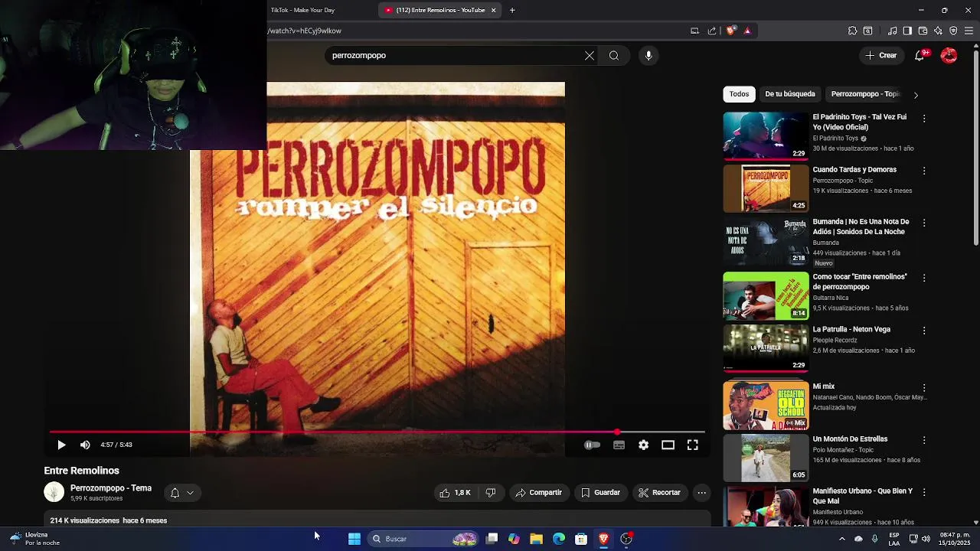Viewport: 980px width, 551px height.
Task: Open La Patrulla - Neton Vega title
Action: 851,330
